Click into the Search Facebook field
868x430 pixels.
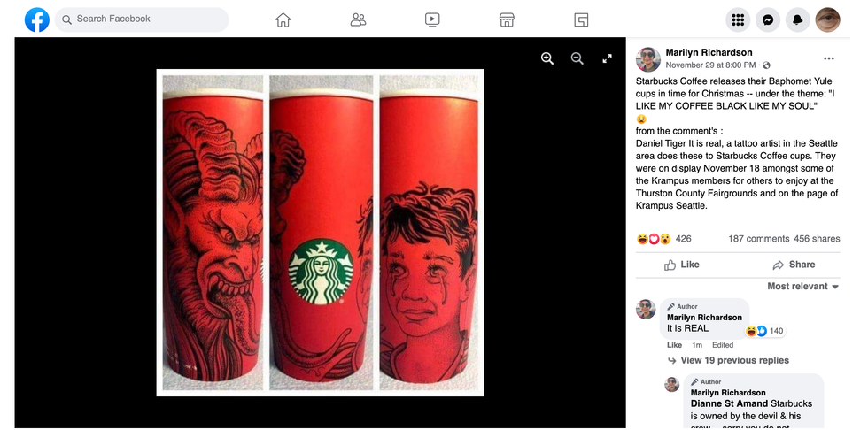pos(142,19)
